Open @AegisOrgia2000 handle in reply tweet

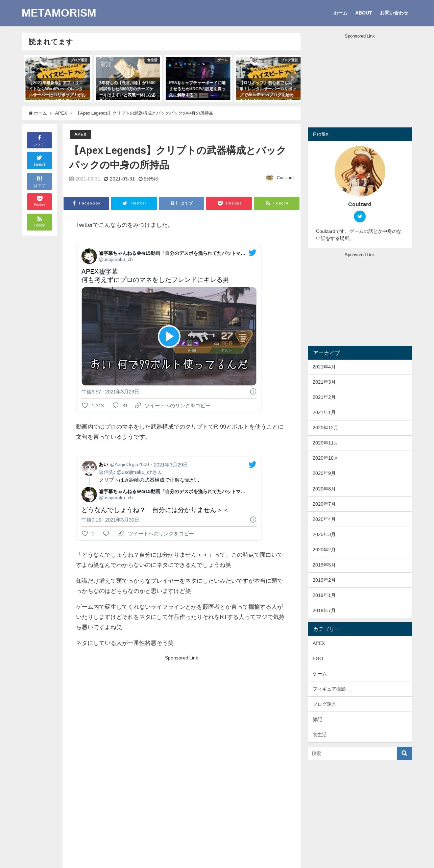[129, 465]
